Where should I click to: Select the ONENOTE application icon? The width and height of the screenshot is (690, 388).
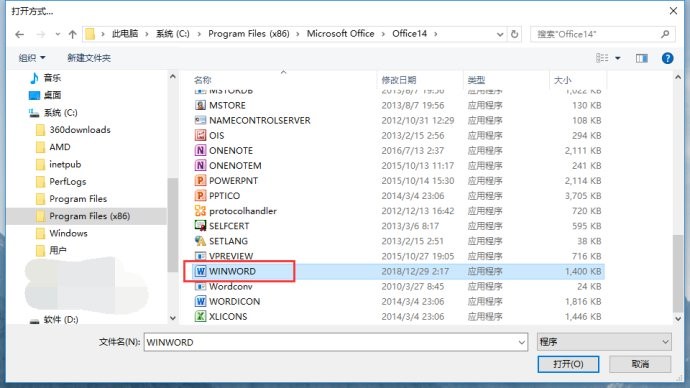click(x=200, y=150)
